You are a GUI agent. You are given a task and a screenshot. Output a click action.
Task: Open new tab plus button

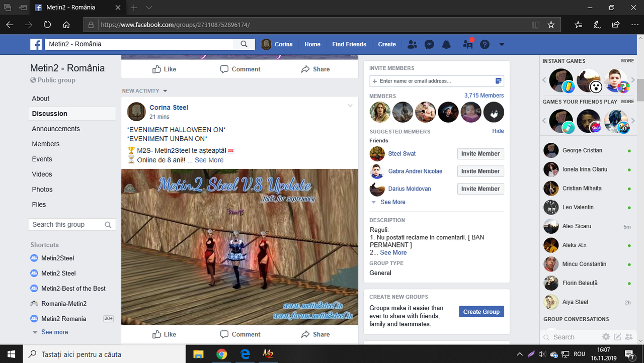click(134, 8)
